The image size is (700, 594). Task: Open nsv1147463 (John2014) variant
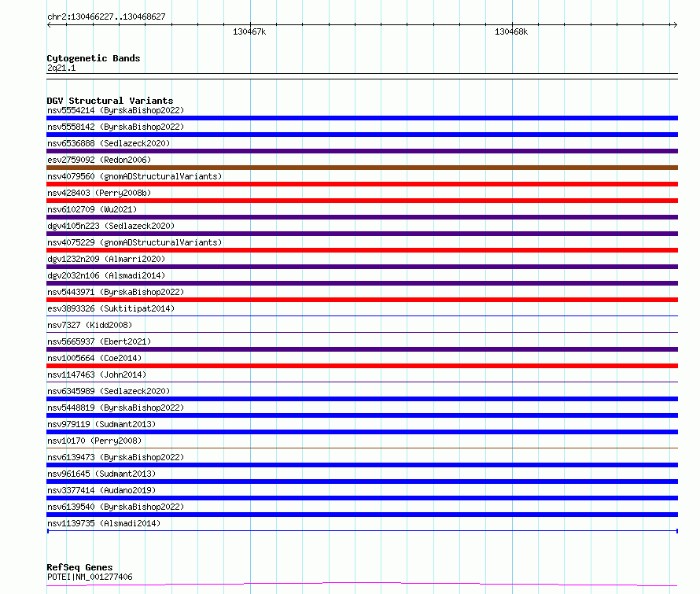[x=97, y=374]
